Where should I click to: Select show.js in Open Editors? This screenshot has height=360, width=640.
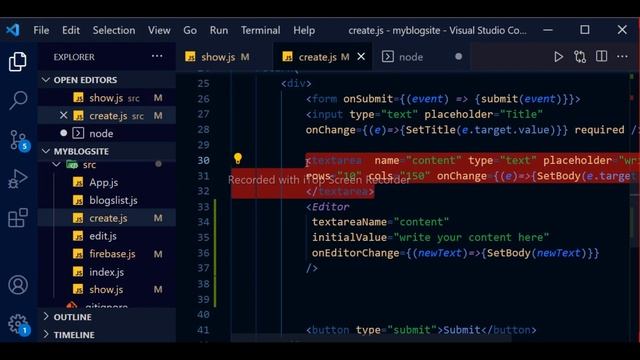click(x=107, y=98)
